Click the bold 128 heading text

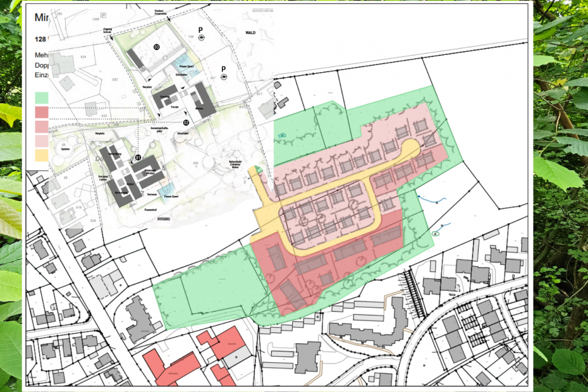(40, 39)
